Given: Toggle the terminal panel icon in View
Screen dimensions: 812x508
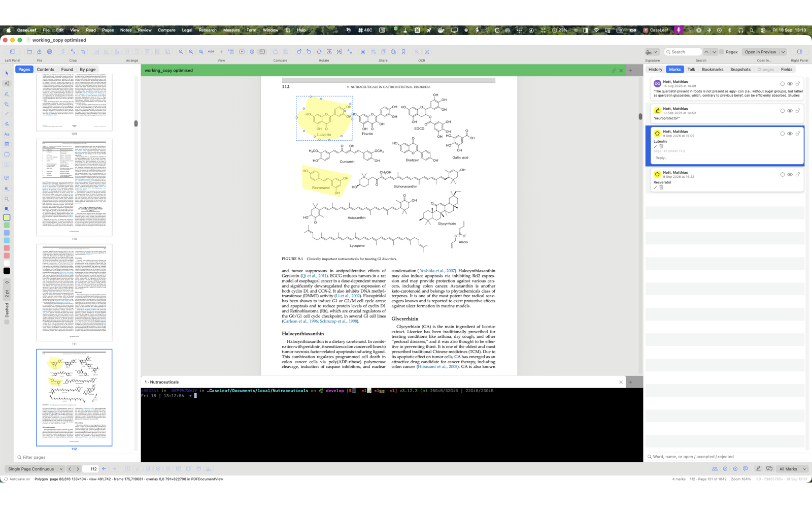Looking at the screenshot, I should click(262, 52).
